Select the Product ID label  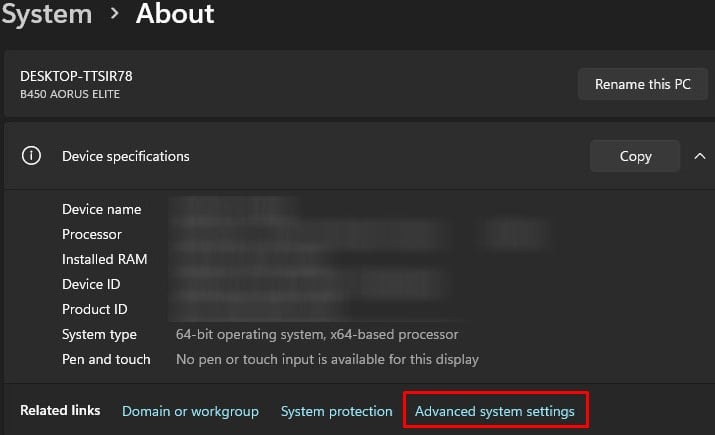click(94, 309)
